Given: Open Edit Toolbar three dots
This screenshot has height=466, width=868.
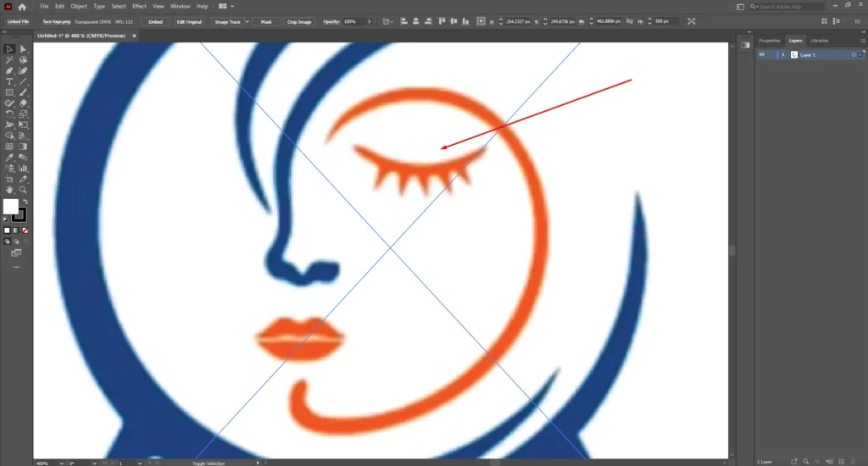Looking at the screenshot, I should coord(16,267).
